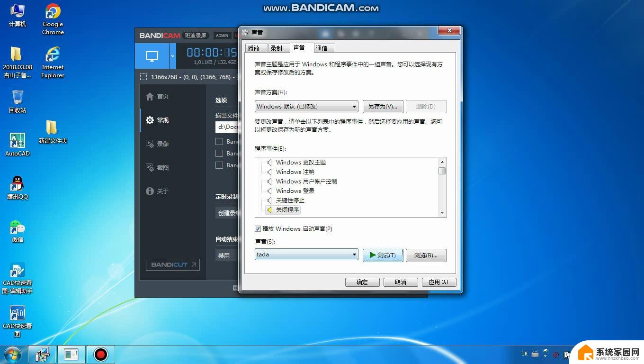
Task: Open the 回收站 recycle bin icon
Action: [x=18, y=101]
